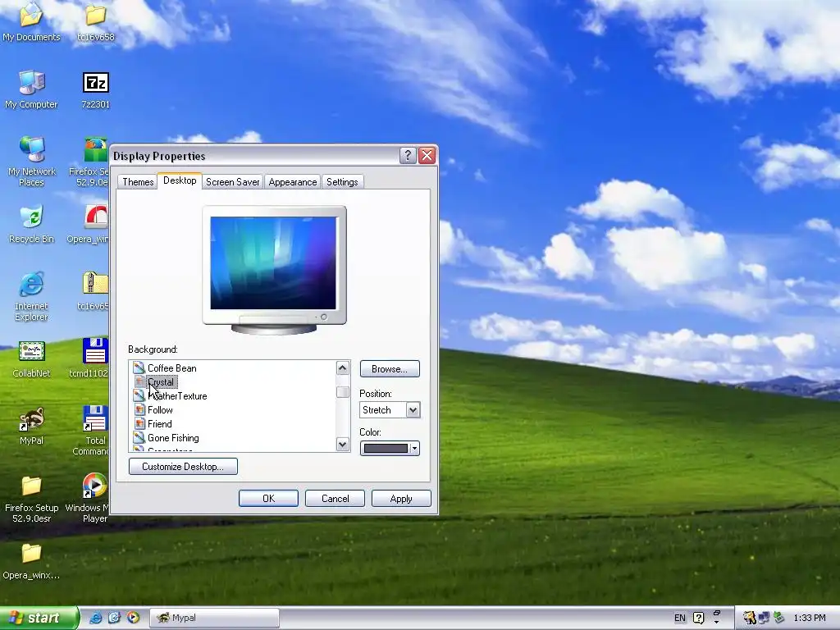Select Gone Fishing background
The image size is (840, 630).
tap(174, 438)
